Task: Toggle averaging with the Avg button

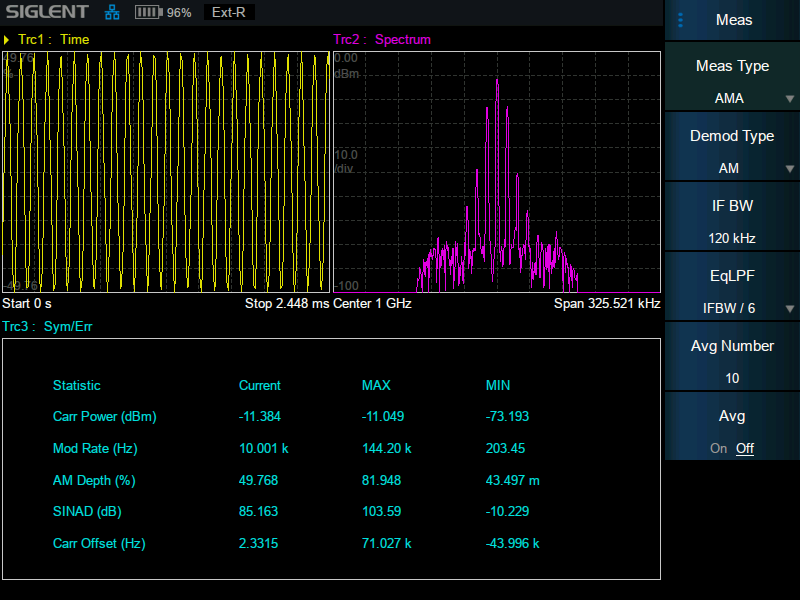Action: (732, 416)
